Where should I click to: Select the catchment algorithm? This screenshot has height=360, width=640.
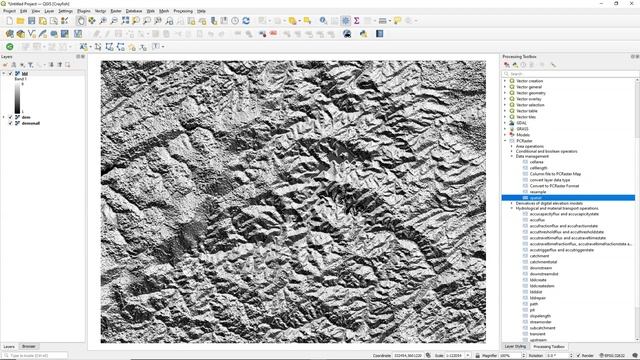539,256
